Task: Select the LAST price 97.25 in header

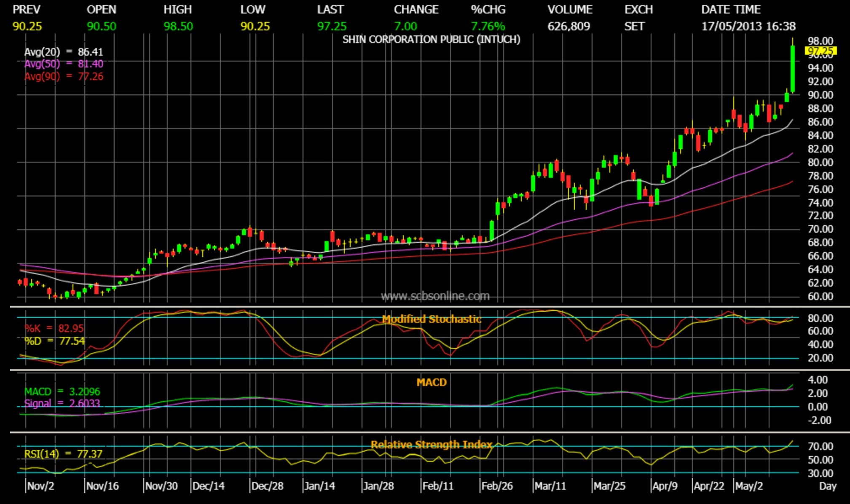Action: [332, 27]
